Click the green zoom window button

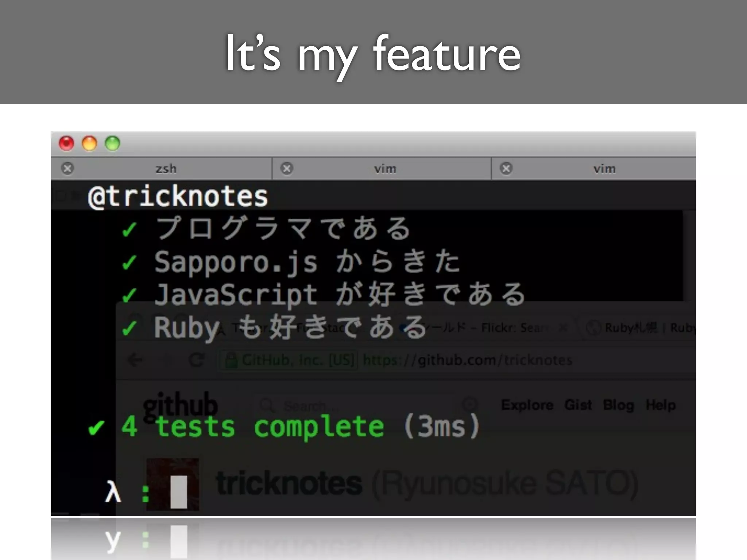point(112,143)
